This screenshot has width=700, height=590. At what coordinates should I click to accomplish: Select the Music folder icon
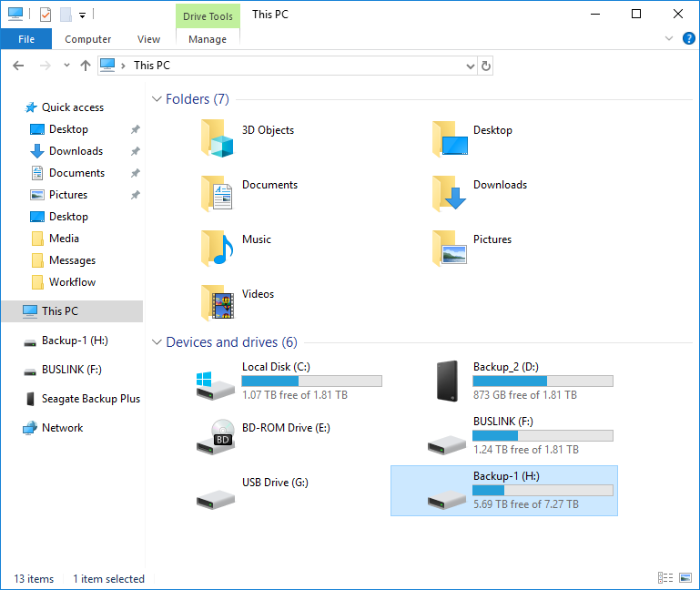(217, 248)
